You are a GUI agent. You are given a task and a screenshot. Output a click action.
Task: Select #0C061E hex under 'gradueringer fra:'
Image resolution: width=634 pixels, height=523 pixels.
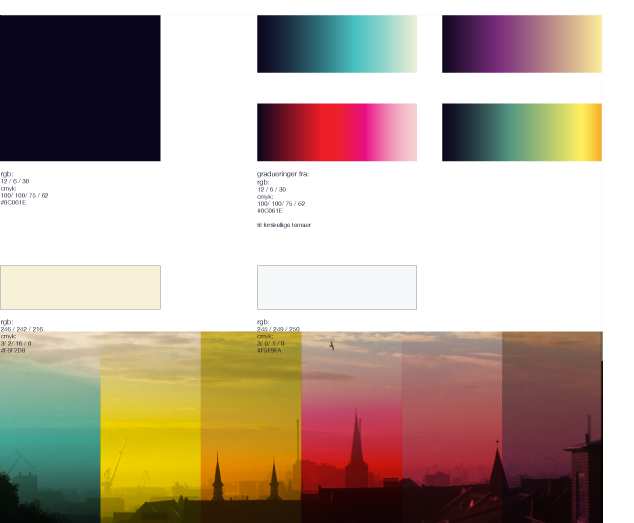click(270, 211)
